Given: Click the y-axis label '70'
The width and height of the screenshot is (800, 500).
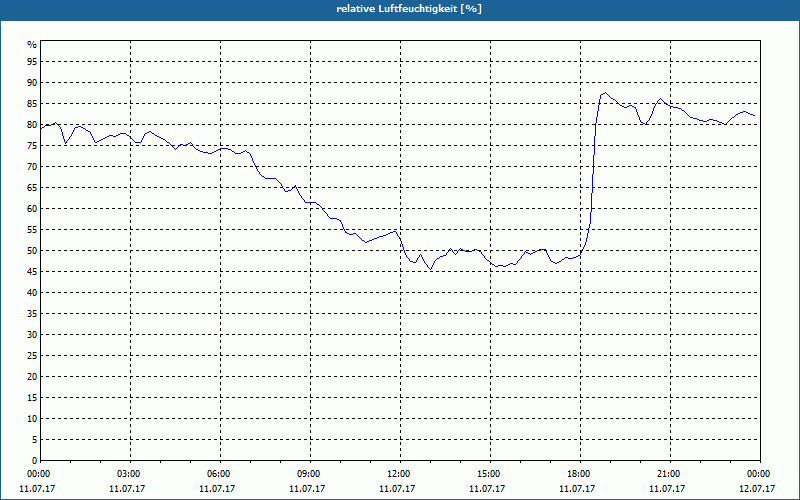Looking at the screenshot, I should tap(32, 167).
